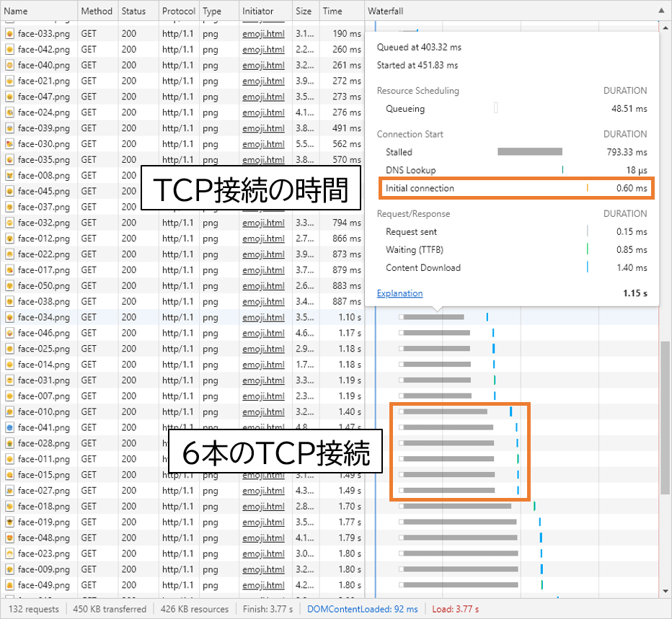Sort by the Initiator column header
The width and height of the screenshot is (672, 619).
(x=265, y=11)
